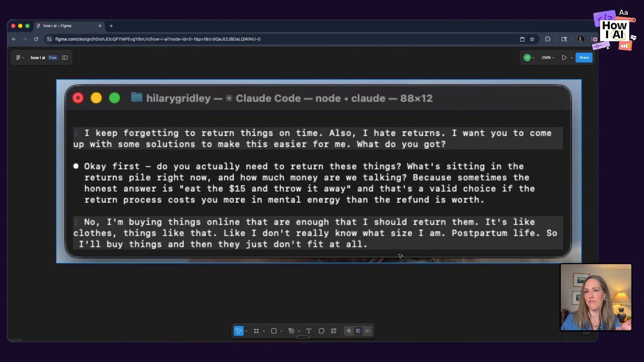This screenshot has width=644, height=362.
Task: Select the Move tool in bottom toolbar
Action: point(238,331)
